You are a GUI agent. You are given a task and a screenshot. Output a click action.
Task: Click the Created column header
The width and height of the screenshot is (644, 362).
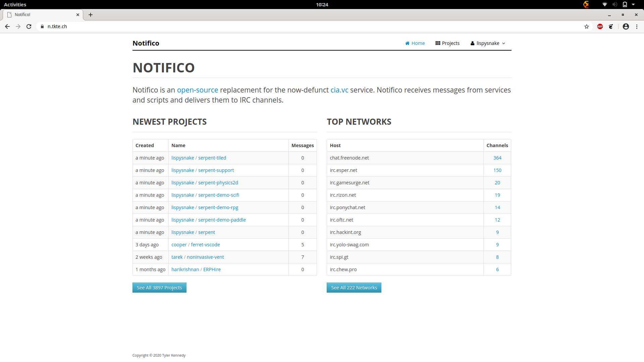tap(151, 145)
